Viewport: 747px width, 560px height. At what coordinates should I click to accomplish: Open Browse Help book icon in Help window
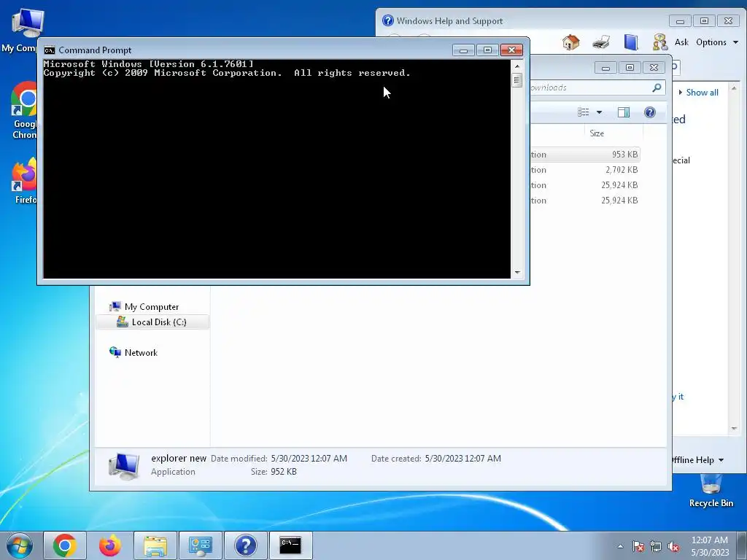(631, 42)
